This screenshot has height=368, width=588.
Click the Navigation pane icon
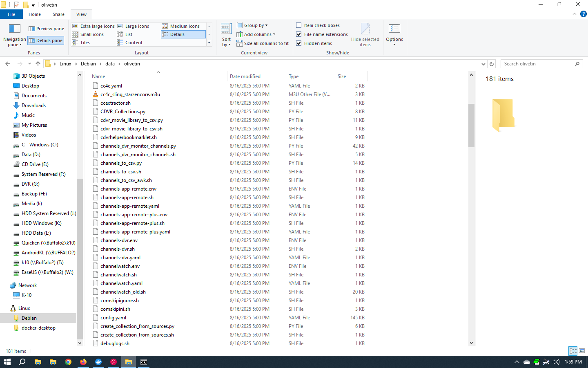pyautogui.click(x=14, y=29)
